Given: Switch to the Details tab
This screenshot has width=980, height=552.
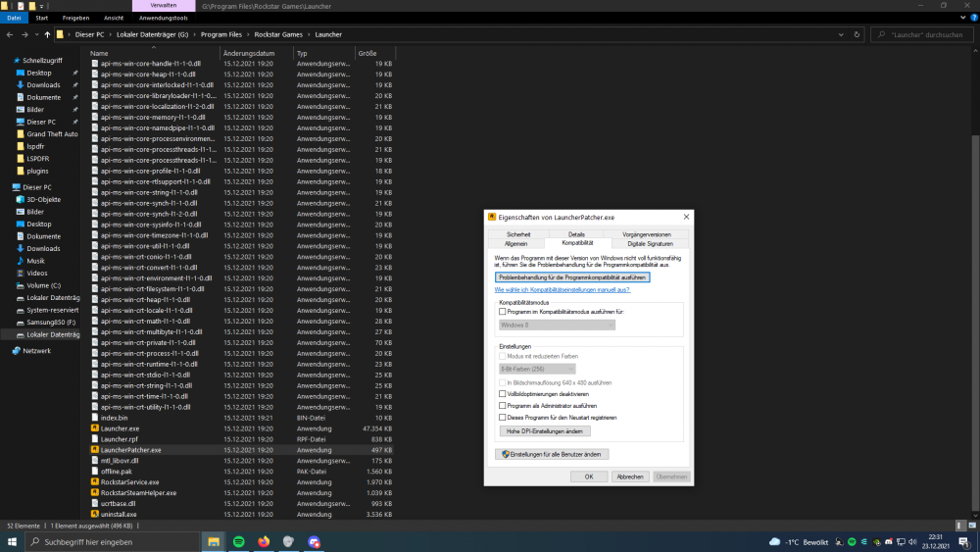Looking at the screenshot, I should 576,234.
